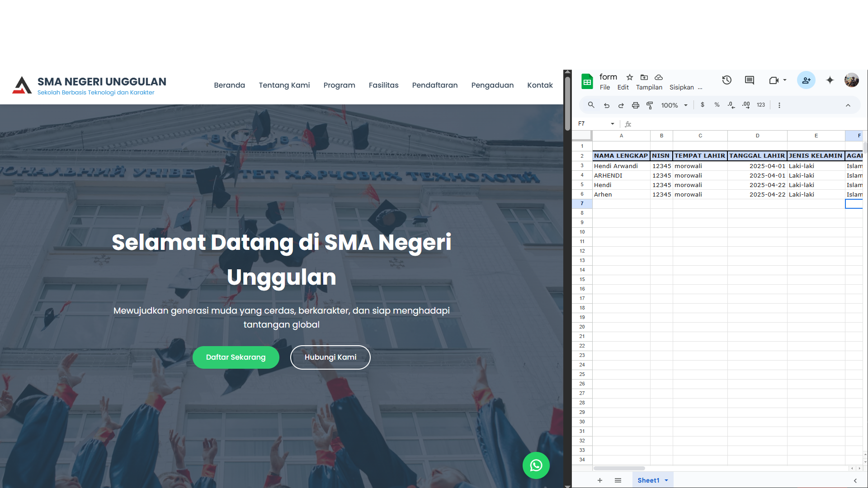868x488 pixels.
Task: Open WhatsApp chat floating button
Action: click(536, 465)
